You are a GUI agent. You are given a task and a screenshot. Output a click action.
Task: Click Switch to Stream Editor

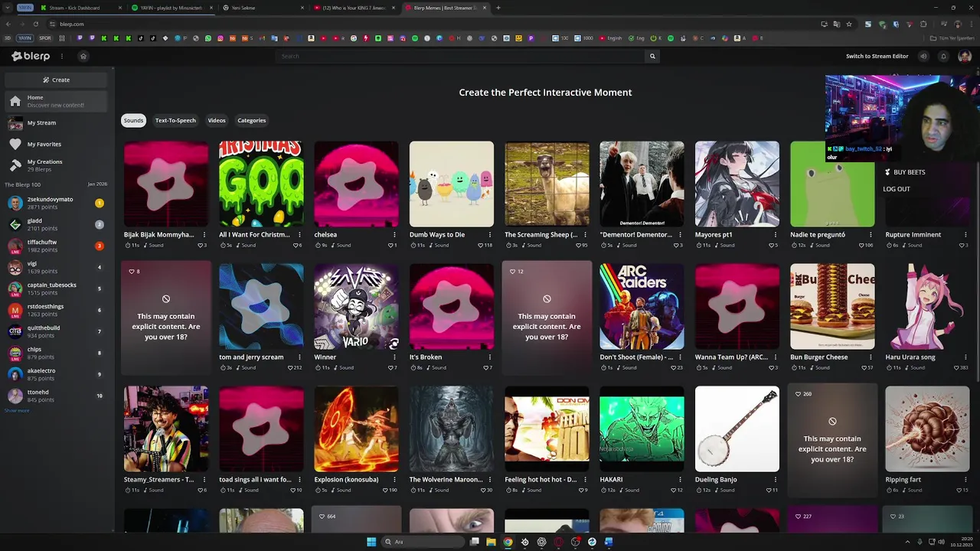tap(877, 56)
